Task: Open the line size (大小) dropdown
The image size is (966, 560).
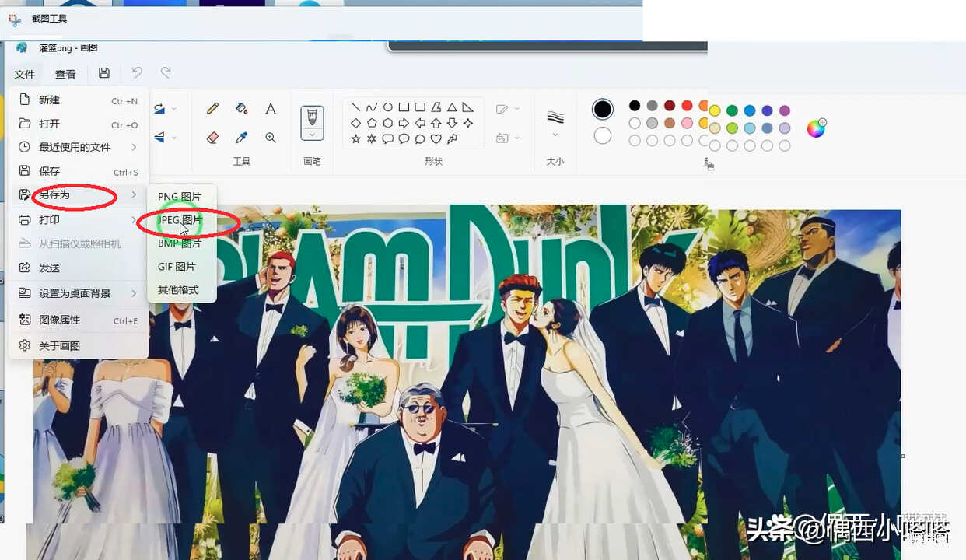Action: (555, 135)
